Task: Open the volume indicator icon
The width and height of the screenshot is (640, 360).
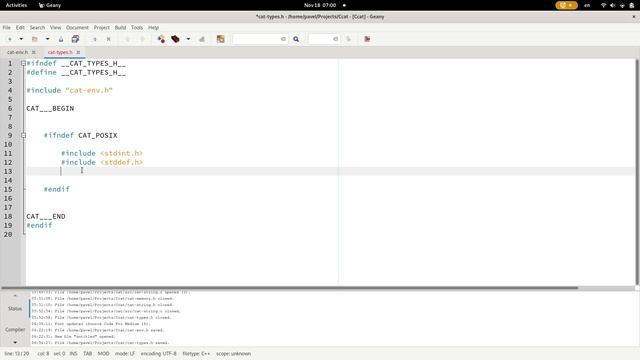Action: tap(613, 5)
